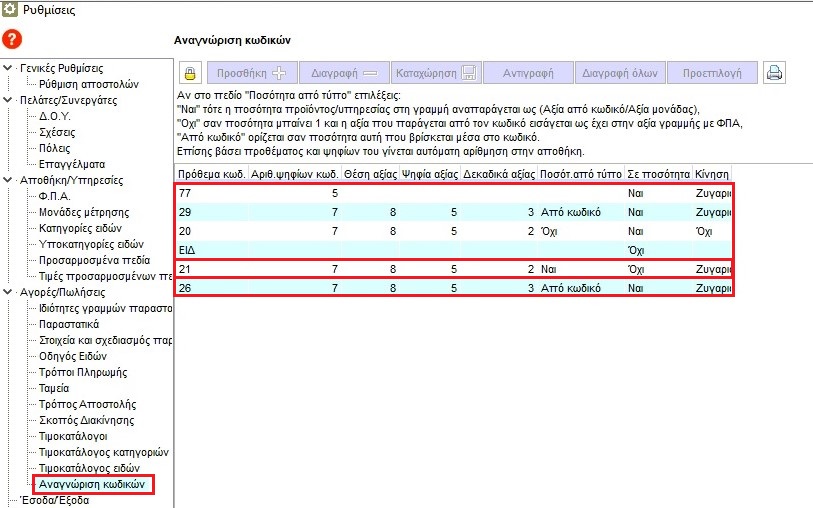Click Όχι quantity-type cell in row 20
This screenshot has width=813, height=508.
(x=581, y=231)
